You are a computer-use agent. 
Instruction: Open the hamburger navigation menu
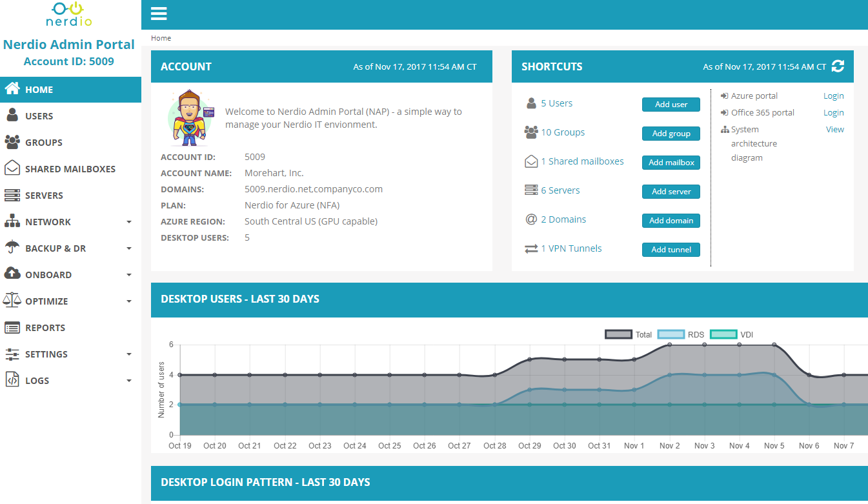pos(158,14)
